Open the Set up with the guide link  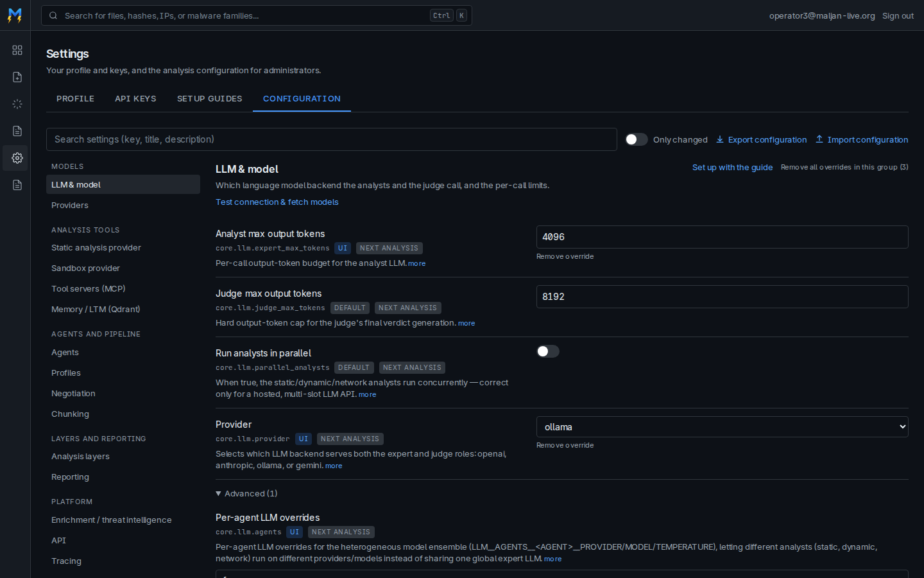click(x=732, y=167)
